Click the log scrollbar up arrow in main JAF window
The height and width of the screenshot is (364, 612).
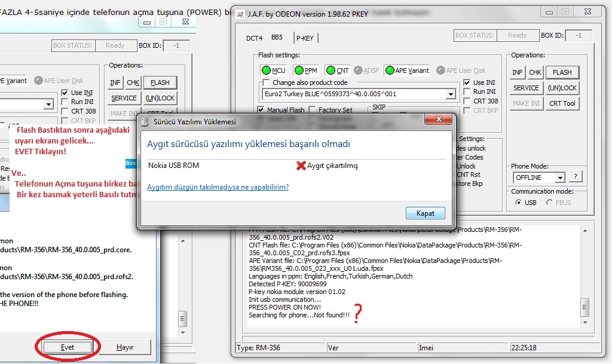(x=585, y=231)
